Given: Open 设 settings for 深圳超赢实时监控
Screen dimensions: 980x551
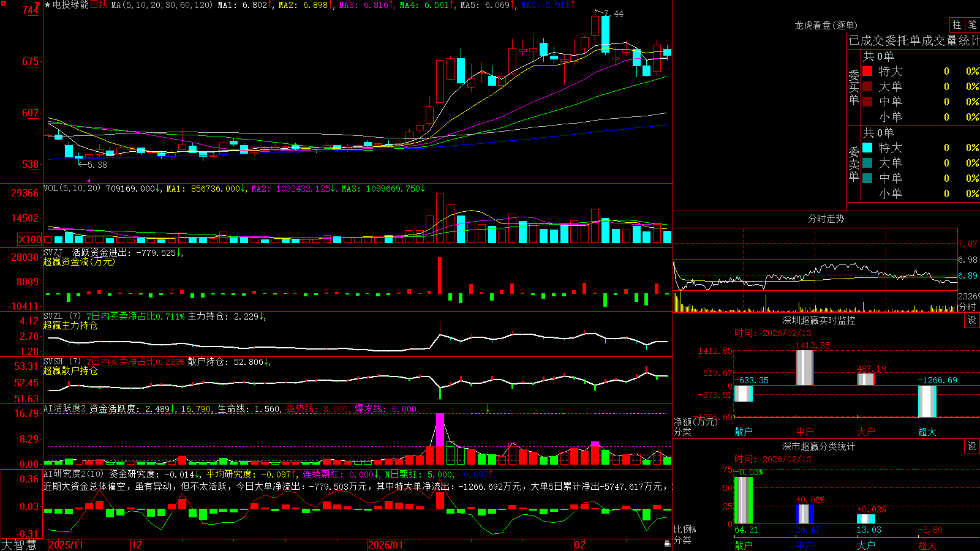Looking at the screenshot, I should (x=972, y=320).
